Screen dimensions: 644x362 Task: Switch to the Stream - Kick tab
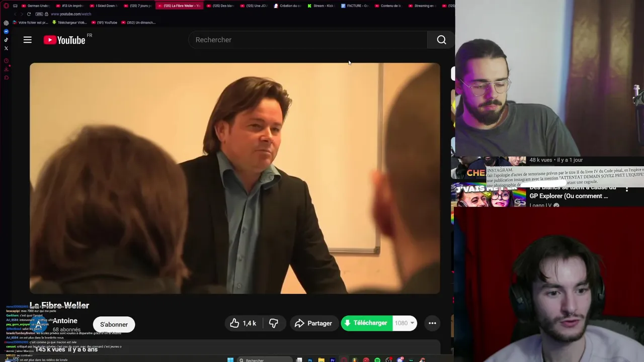point(320,6)
